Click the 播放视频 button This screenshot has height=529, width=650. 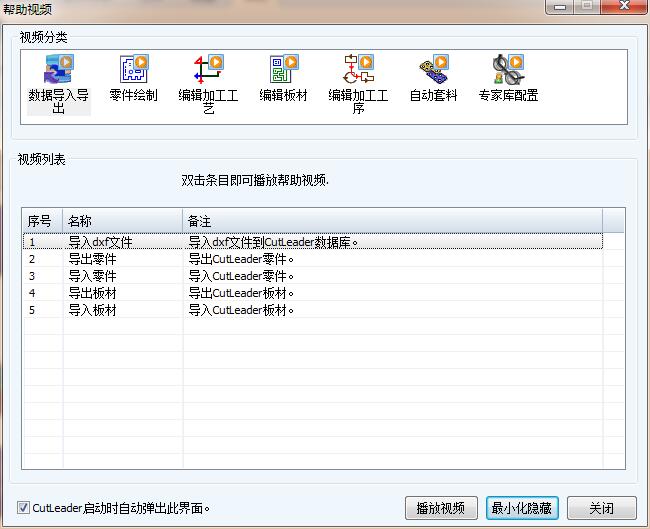point(441,508)
